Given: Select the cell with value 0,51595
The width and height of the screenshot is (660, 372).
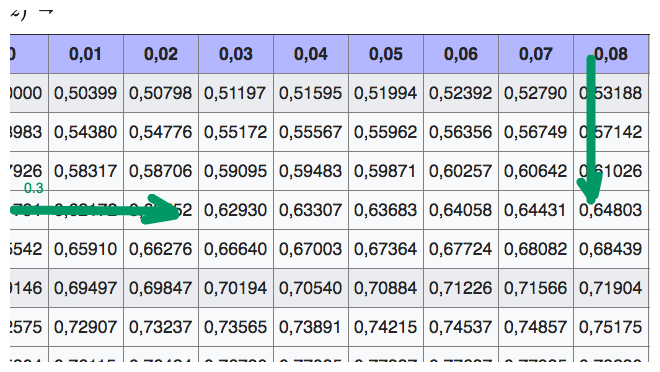Looking at the screenshot, I should (311, 93).
